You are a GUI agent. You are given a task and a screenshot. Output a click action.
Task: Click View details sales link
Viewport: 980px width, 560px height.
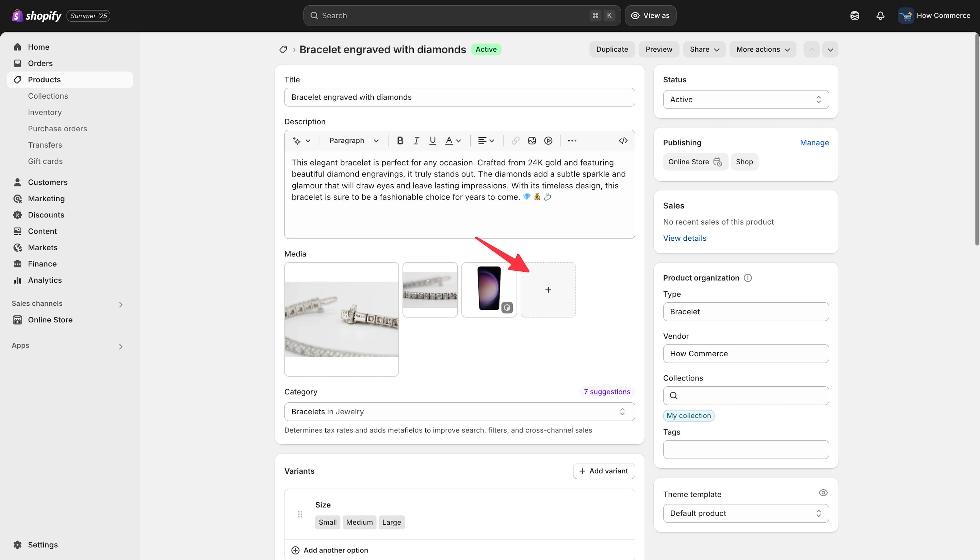tap(684, 238)
